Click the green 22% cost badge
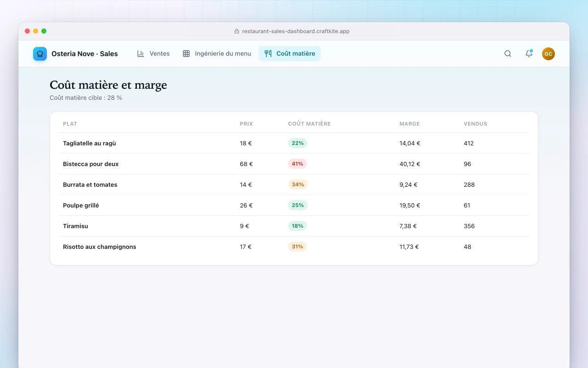 click(x=298, y=143)
